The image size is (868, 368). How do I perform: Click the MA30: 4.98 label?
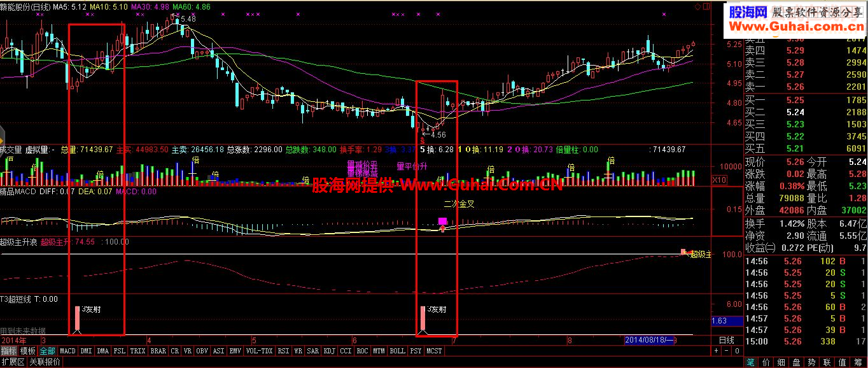(x=150, y=7)
